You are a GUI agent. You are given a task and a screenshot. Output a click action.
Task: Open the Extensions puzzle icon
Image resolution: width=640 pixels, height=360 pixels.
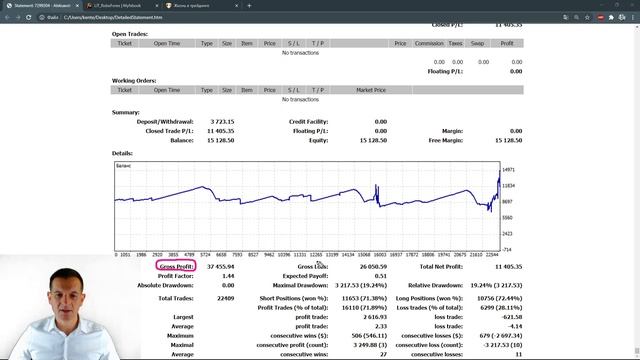(611, 18)
